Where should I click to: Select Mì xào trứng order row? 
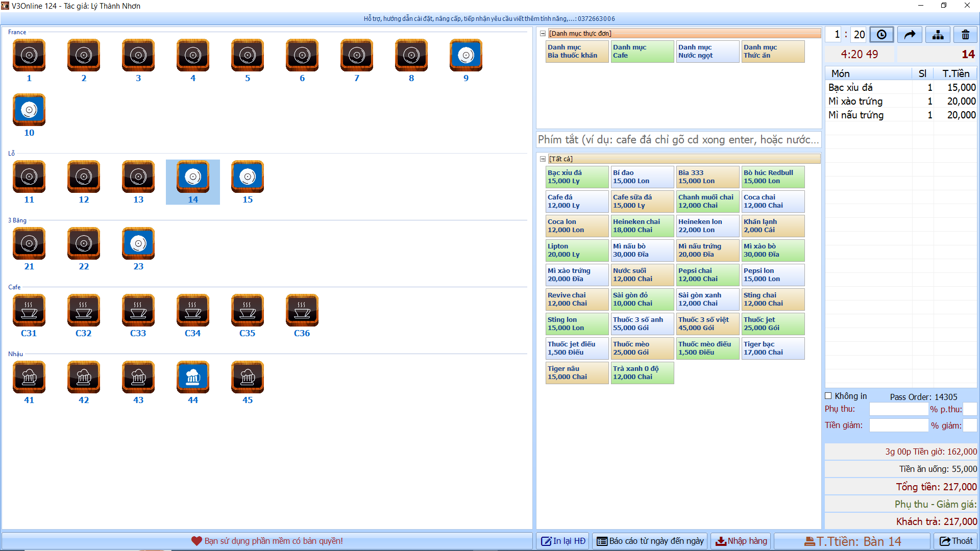(x=901, y=102)
